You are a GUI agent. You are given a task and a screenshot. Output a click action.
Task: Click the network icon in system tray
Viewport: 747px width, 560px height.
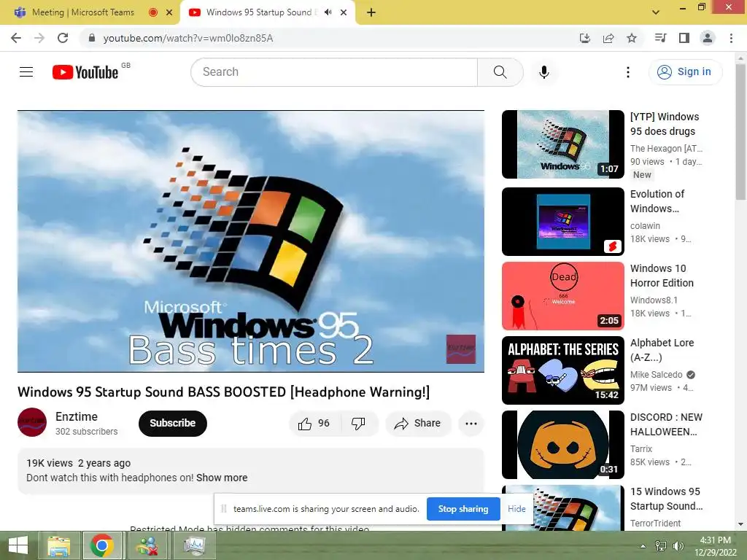pos(660,545)
